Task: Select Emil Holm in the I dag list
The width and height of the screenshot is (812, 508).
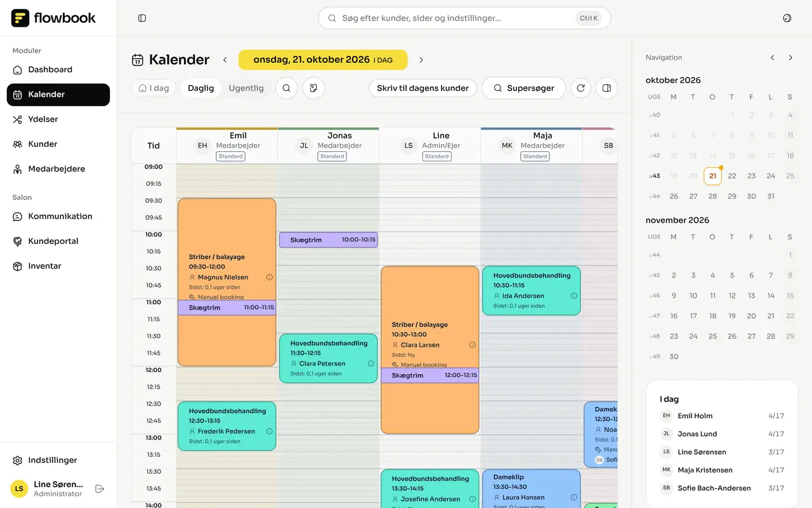Action: point(722,416)
